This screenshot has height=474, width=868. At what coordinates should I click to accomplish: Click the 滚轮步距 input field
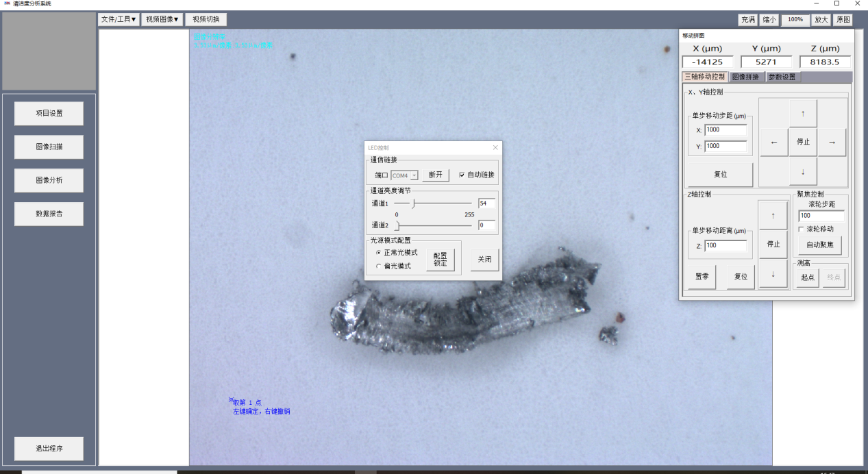point(821,215)
